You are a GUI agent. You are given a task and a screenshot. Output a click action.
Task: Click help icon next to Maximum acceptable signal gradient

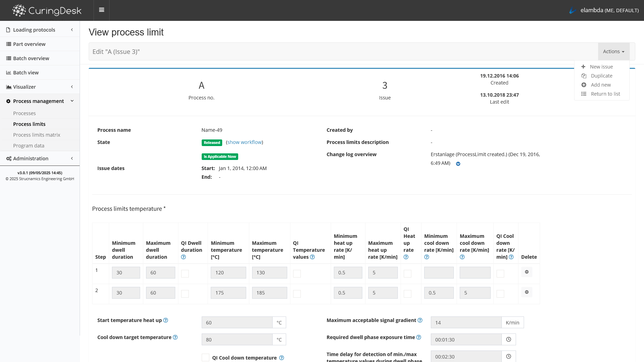click(420, 320)
